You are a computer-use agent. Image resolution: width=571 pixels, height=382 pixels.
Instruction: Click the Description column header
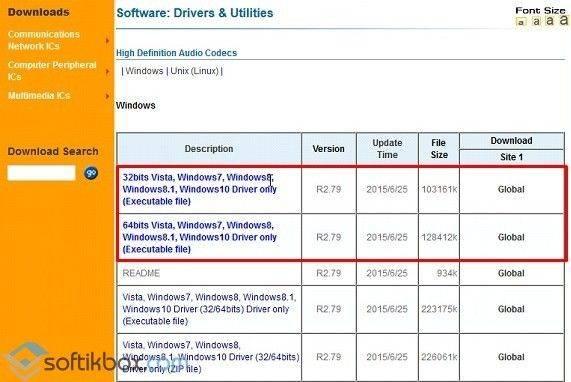(x=209, y=149)
